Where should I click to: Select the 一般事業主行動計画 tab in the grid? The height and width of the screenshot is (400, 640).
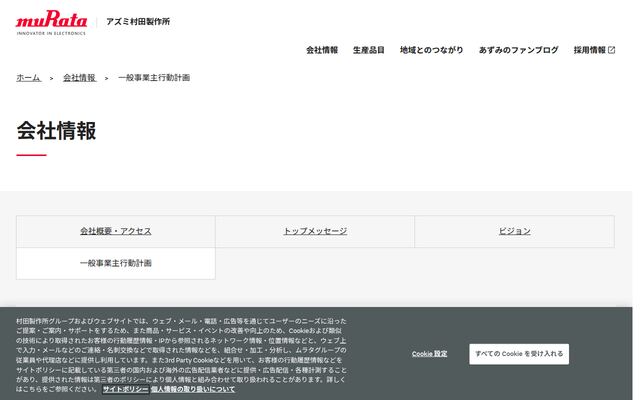tap(116, 263)
